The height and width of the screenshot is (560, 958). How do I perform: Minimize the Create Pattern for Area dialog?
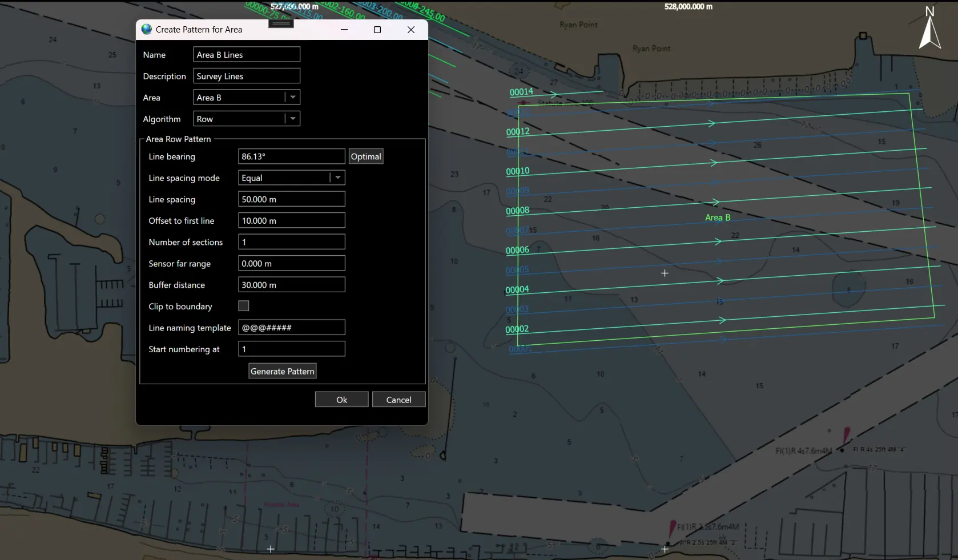coord(344,30)
